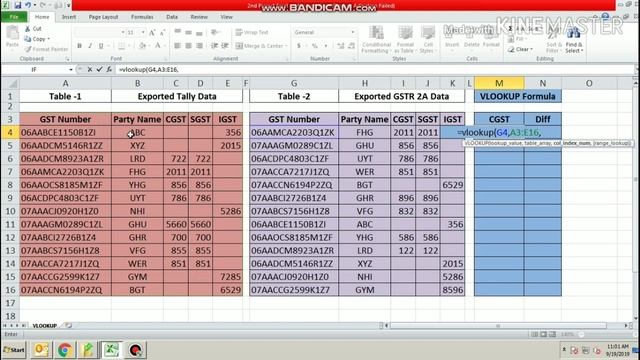Click Increase Decimal icon
The height and width of the screenshot is (360, 640).
(x=340, y=46)
